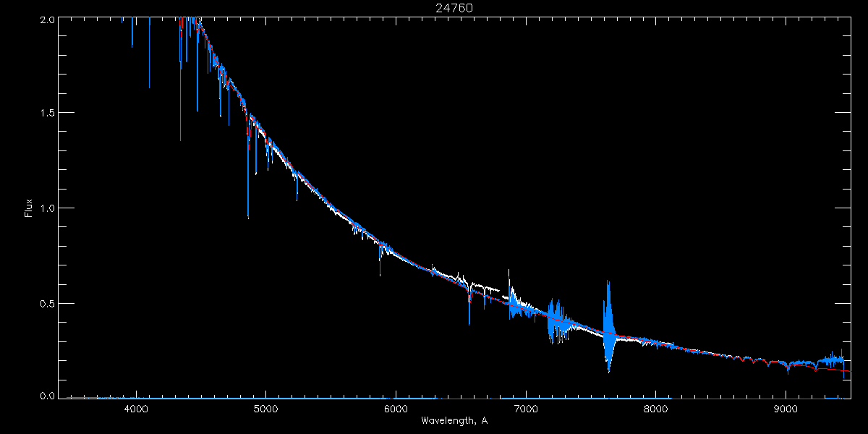Click the 4000 tick label on x-axis
This screenshot has height=434, width=868.
(136, 409)
